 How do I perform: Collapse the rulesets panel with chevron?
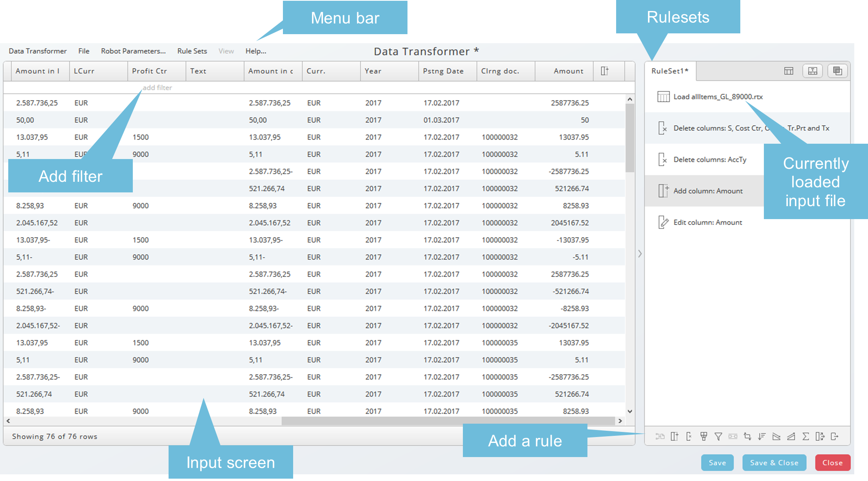(640, 254)
